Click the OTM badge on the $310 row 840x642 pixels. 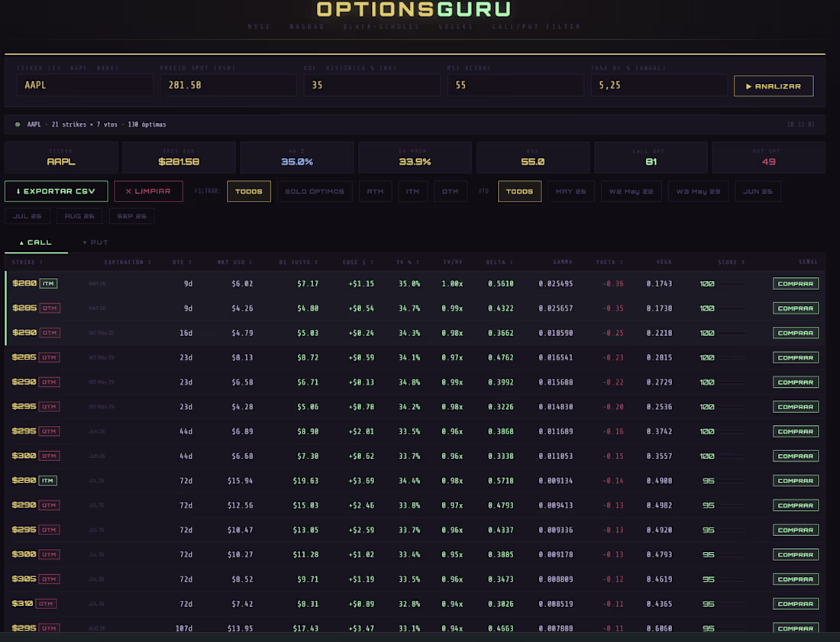coord(46,603)
